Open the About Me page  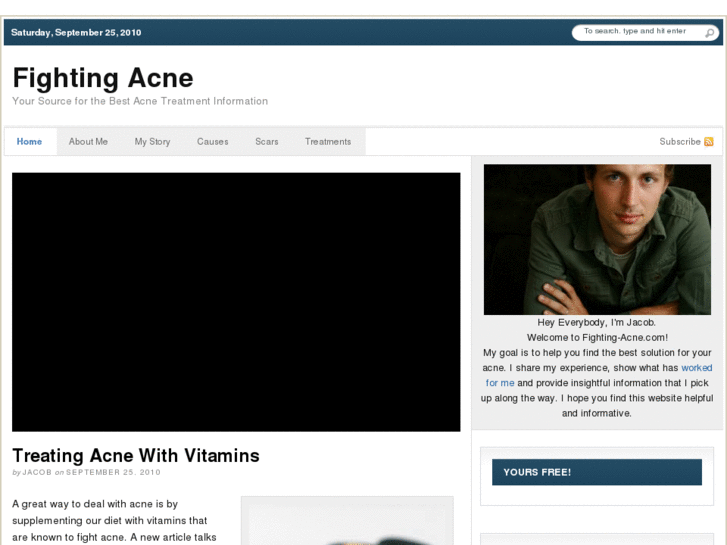coord(88,141)
